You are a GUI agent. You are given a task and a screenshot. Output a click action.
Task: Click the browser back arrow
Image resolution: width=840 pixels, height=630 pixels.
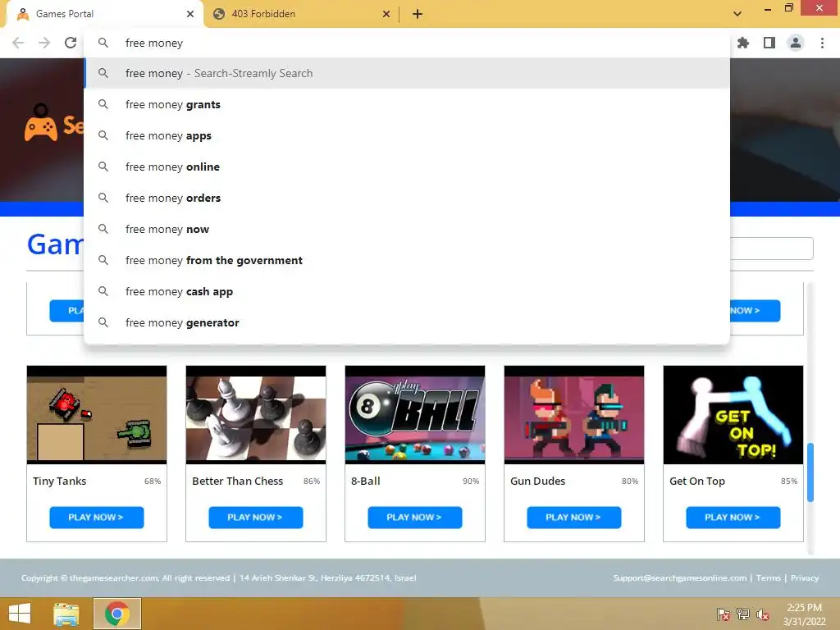[18, 43]
